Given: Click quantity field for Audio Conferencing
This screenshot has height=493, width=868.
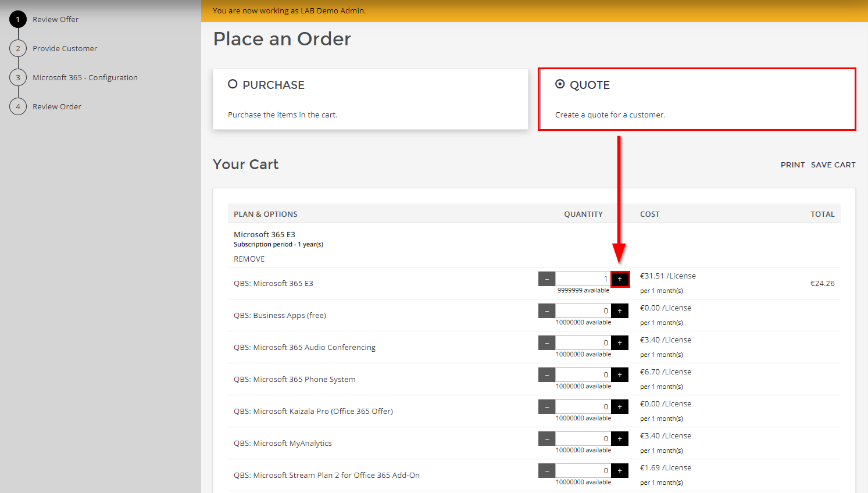Looking at the screenshot, I should [583, 343].
